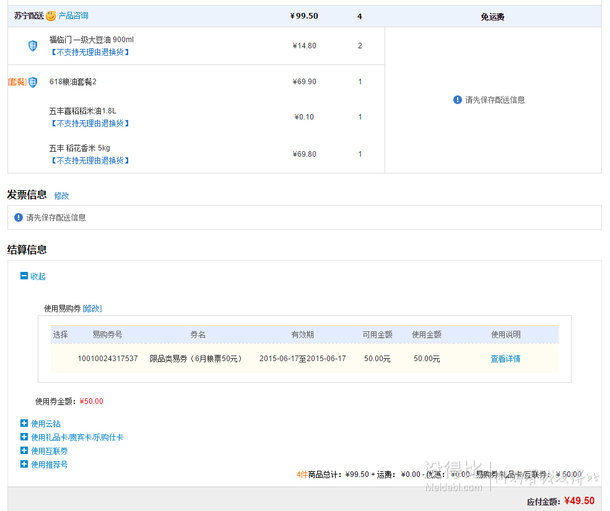Expand the 使用互联券 option
This screenshot has height=511, width=610.
(44, 451)
